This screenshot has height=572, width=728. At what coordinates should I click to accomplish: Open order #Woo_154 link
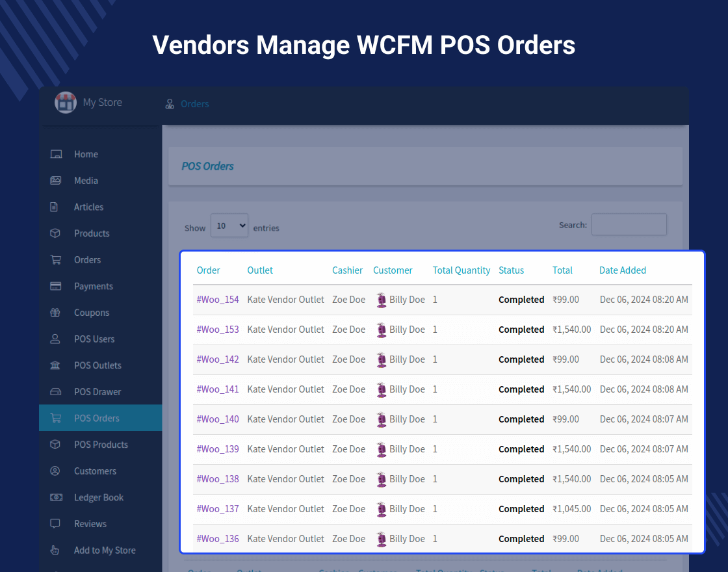[x=217, y=300]
